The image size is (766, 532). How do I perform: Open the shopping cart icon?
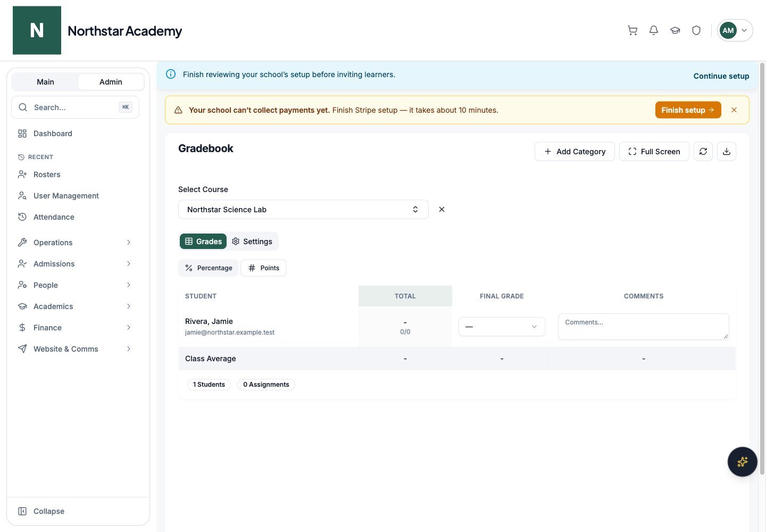coord(632,30)
